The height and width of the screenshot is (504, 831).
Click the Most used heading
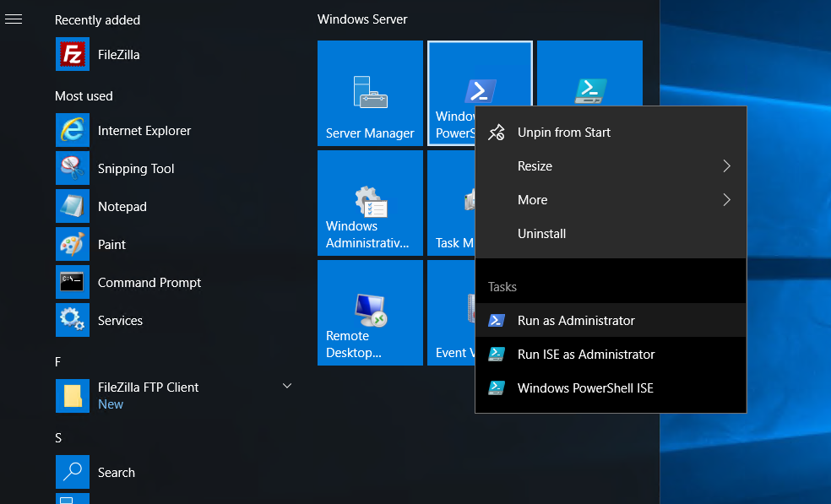click(84, 96)
